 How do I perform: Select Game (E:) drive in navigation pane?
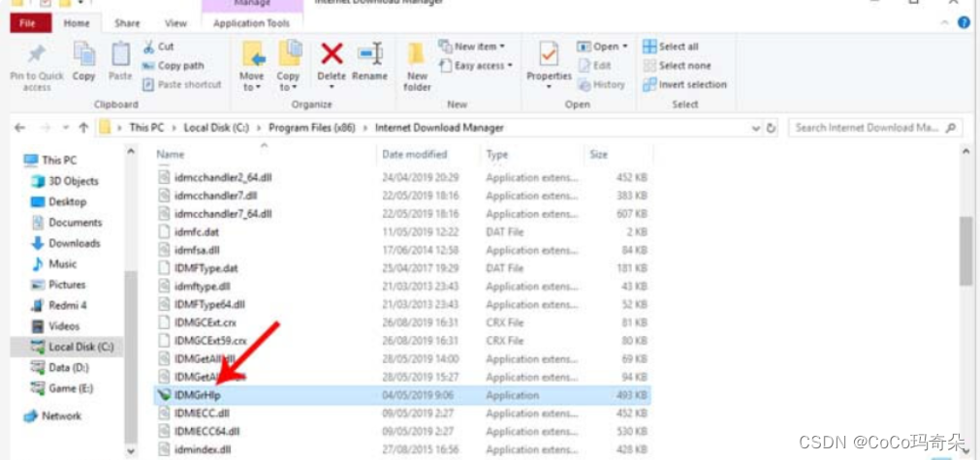pyautogui.click(x=62, y=388)
